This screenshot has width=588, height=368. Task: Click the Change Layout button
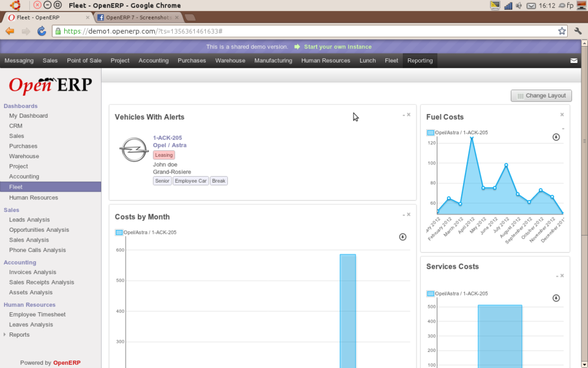(x=541, y=96)
